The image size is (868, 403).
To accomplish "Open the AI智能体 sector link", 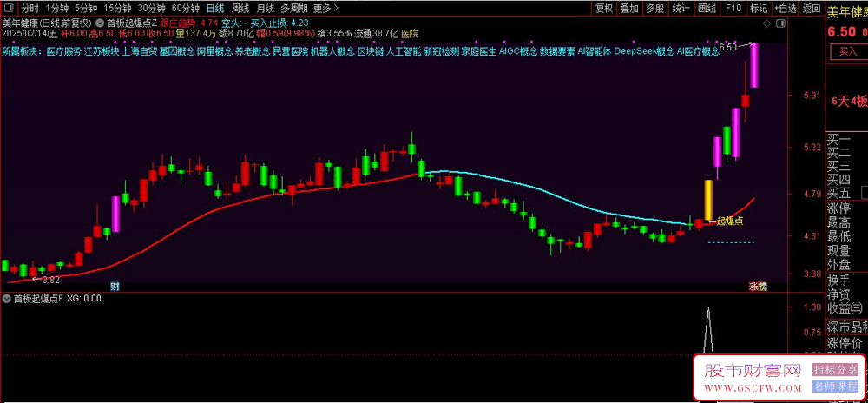I will click(594, 52).
